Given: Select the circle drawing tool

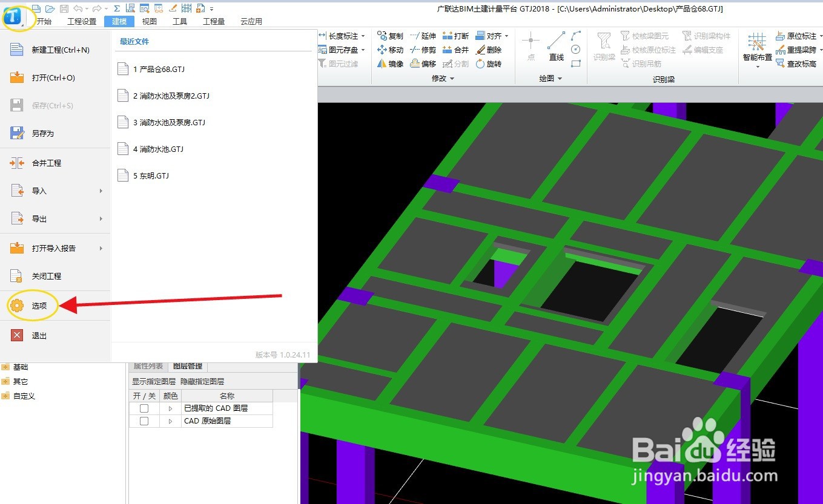Looking at the screenshot, I should [576, 50].
